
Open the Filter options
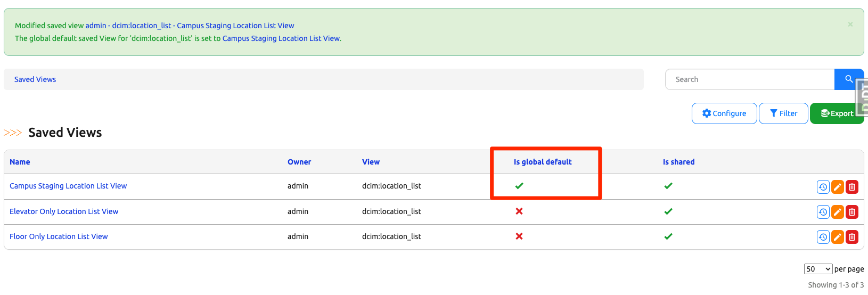point(783,113)
